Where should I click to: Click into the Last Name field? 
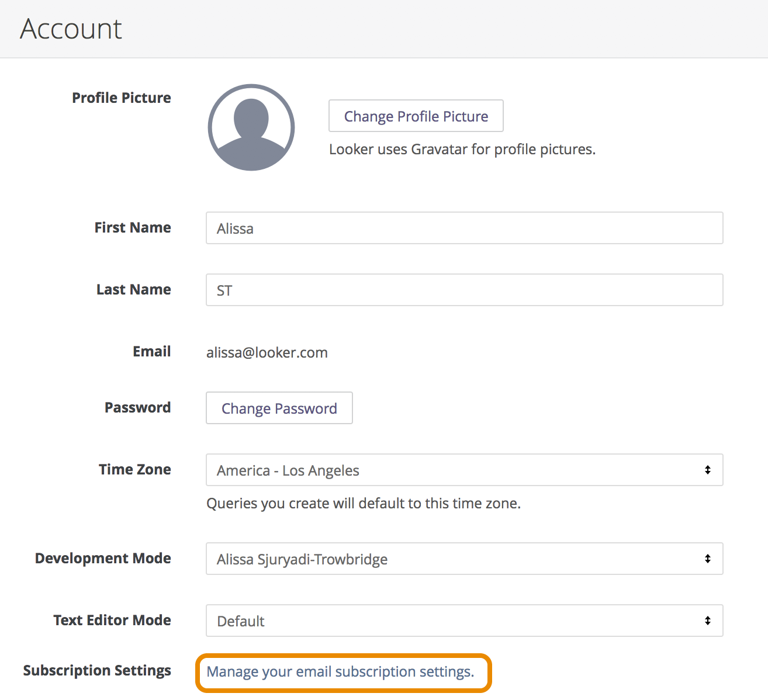tap(465, 289)
